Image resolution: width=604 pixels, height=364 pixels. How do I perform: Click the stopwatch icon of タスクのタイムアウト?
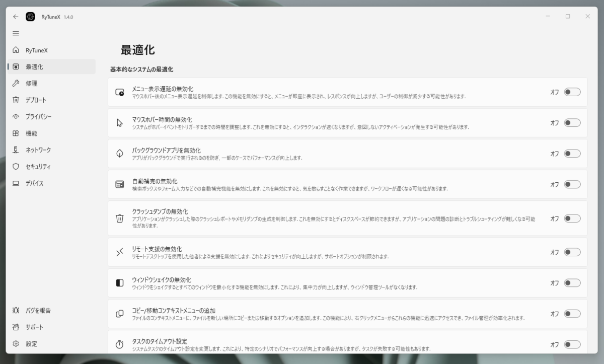[x=120, y=344]
